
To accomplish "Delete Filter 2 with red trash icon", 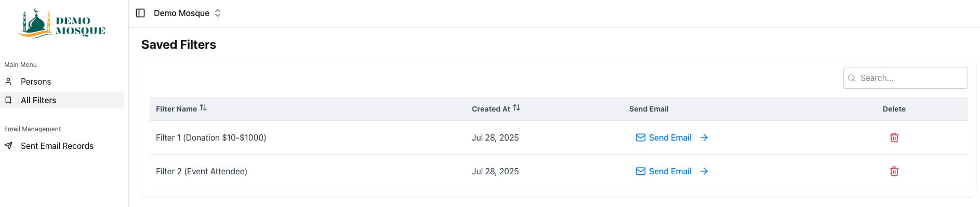I will (x=894, y=171).
